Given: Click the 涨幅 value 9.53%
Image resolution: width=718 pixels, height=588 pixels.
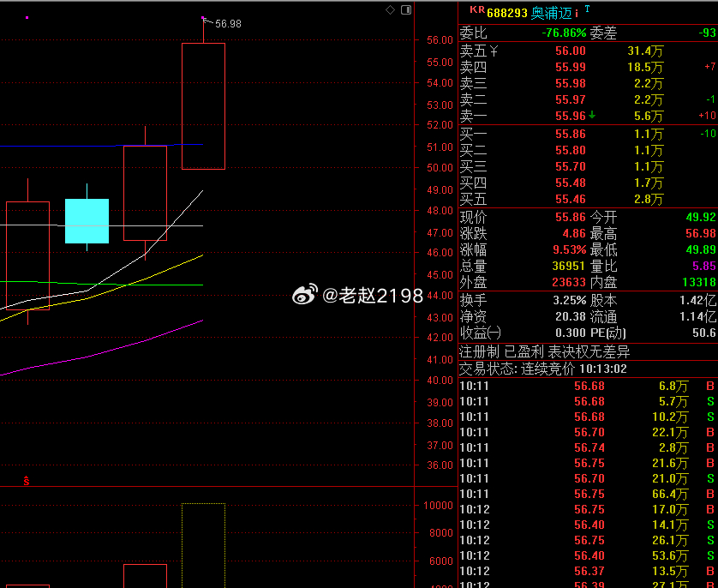Looking at the screenshot, I should (569, 249).
